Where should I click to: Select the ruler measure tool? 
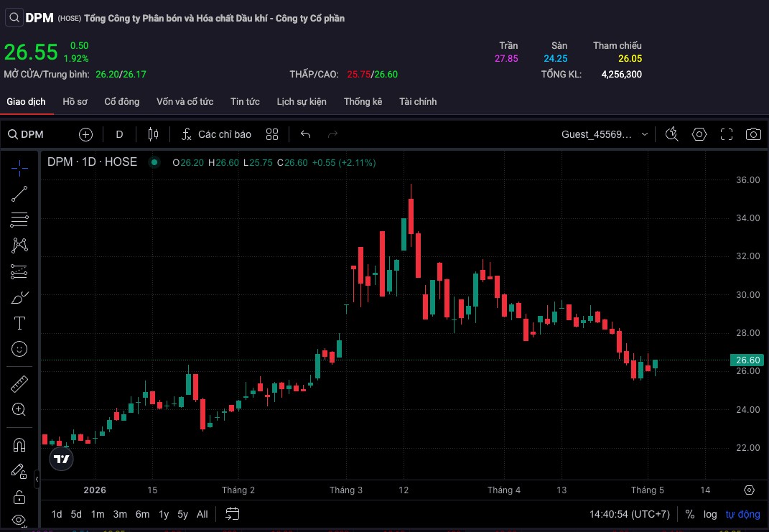19,384
